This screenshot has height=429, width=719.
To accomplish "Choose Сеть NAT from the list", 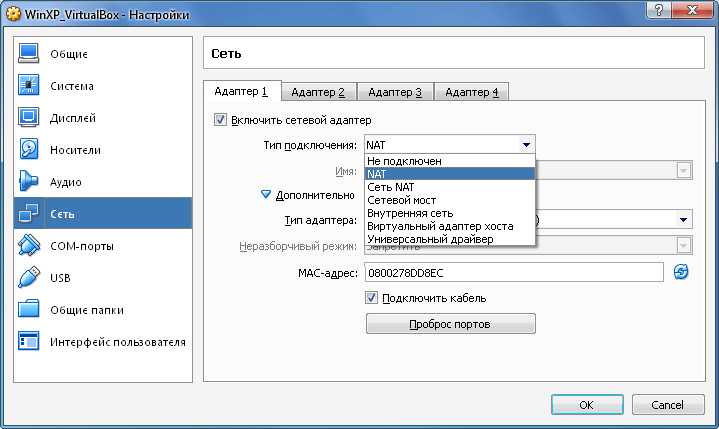I will coord(450,187).
